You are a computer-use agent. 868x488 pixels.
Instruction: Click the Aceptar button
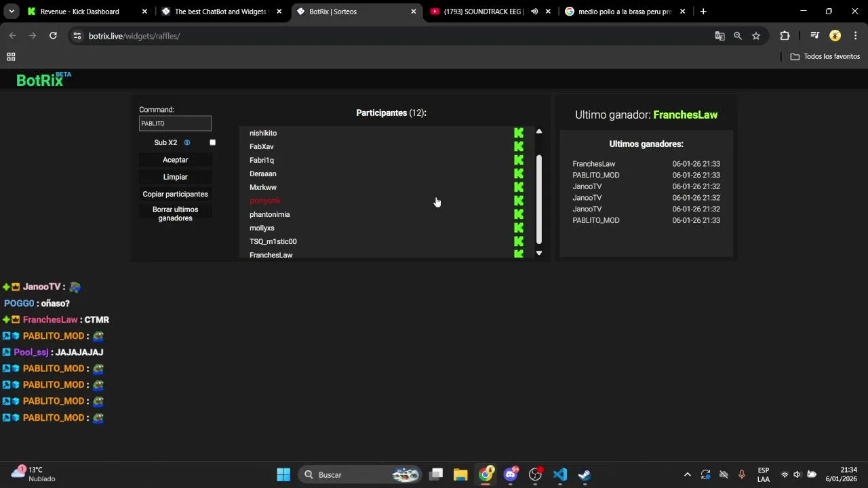tap(175, 160)
